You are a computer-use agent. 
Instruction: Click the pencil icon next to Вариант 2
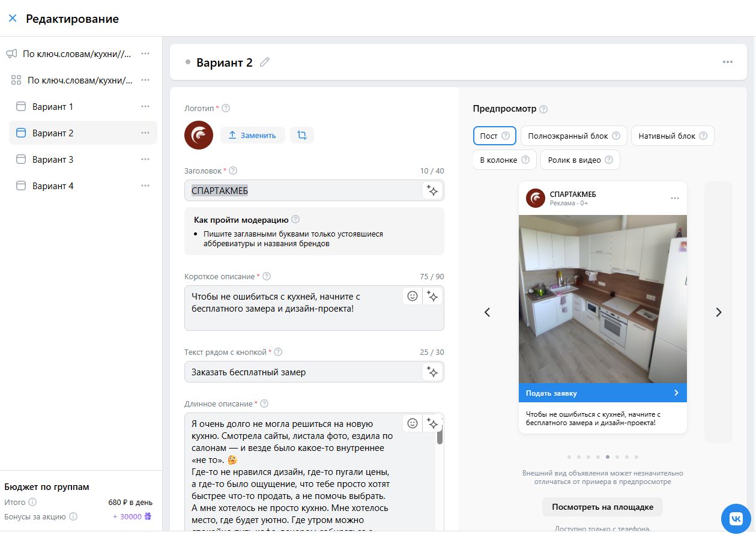pos(265,62)
